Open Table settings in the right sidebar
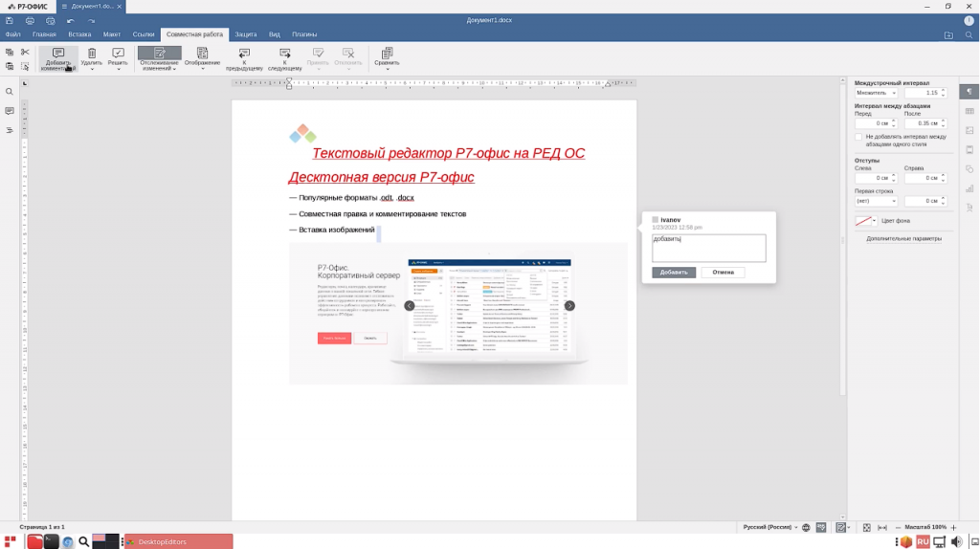Image resolution: width=980 pixels, height=549 pixels. point(969,111)
